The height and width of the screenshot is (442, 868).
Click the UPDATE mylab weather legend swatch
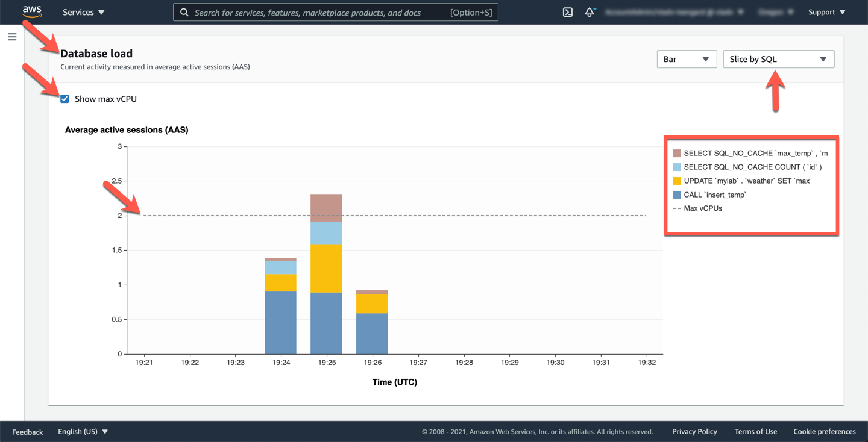tap(677, 181)
